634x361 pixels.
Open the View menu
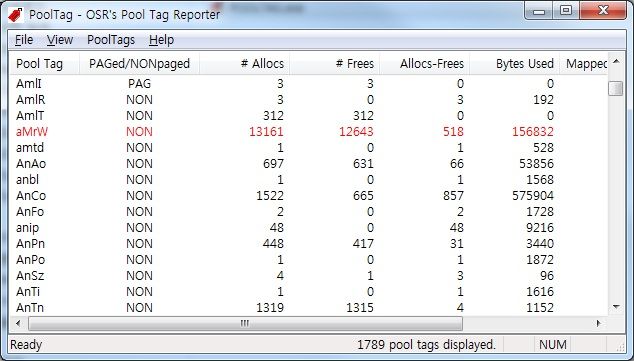pos(60,40)
